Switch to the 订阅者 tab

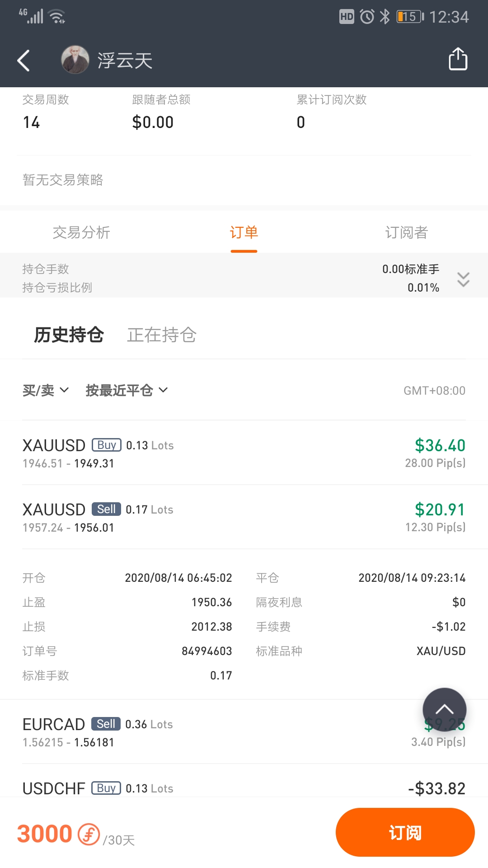(x=407, y=232)
